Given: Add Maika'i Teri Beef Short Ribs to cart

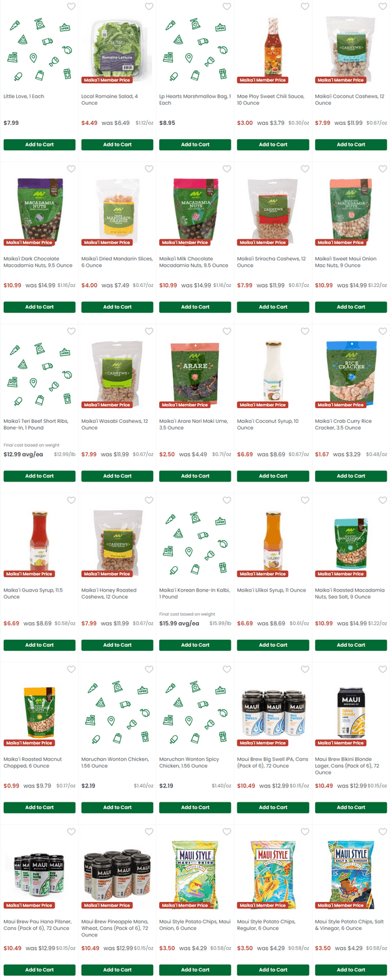Looking at the screenshot, I should [39, 476].
